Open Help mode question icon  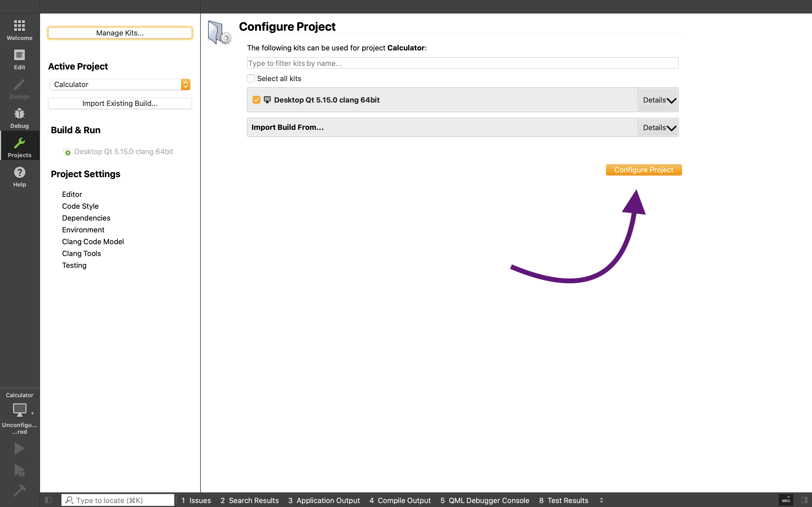click(19, 173)
